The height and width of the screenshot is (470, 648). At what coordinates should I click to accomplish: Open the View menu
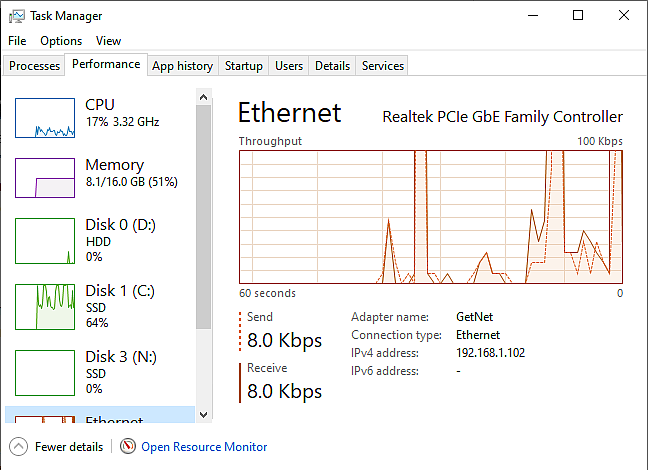tap(108, 41)
